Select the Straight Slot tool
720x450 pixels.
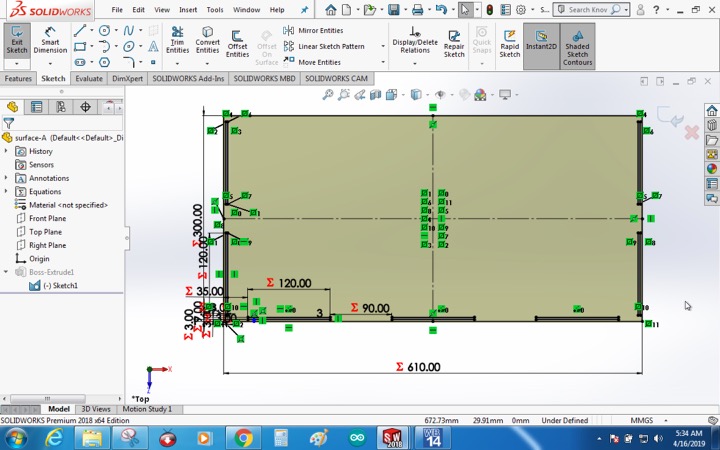click(x=80, y=62)
